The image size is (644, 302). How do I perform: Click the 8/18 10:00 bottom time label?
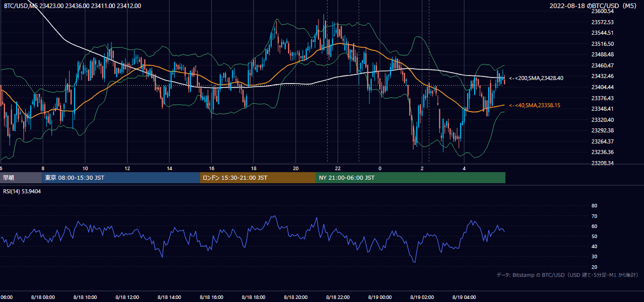click(x=85, y=297)
